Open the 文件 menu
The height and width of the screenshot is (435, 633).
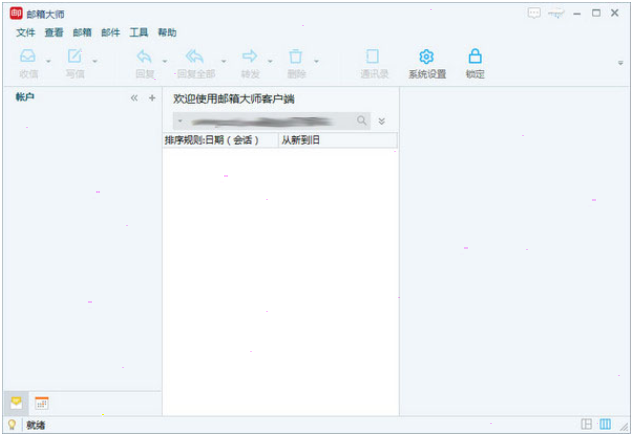pyautogui.click(x=25, y=33)
